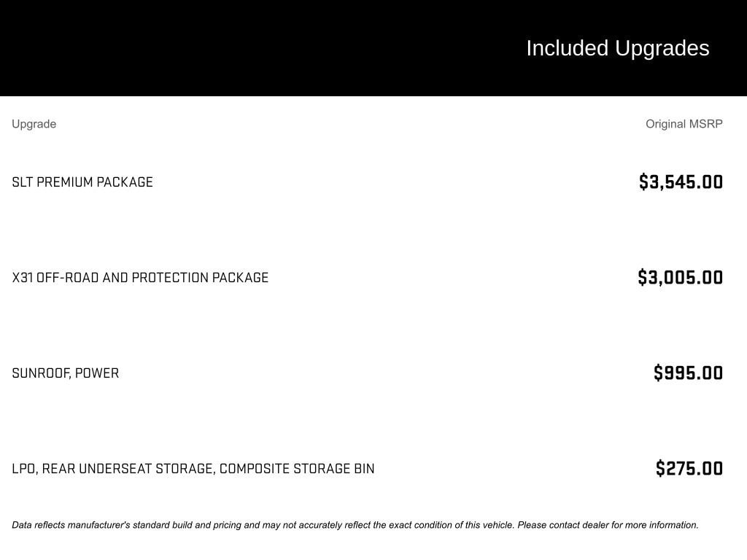Screen dimensions: 747x560
Task: Select the SLT Premium Package name
Action: tap(82, 182)
